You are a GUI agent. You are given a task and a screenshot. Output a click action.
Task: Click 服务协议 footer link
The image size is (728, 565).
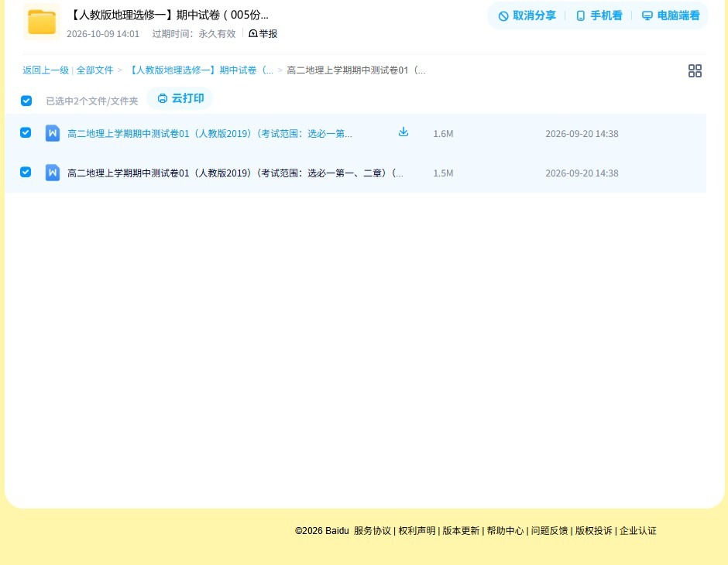coord(373,531)
